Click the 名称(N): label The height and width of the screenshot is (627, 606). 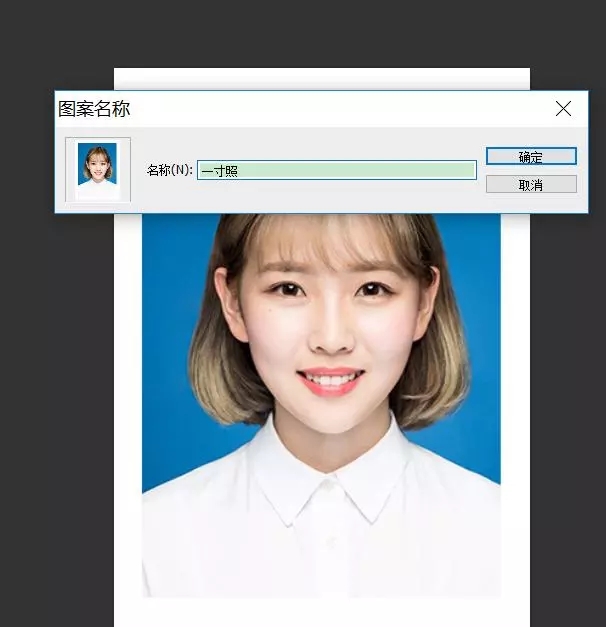point(169,171)
